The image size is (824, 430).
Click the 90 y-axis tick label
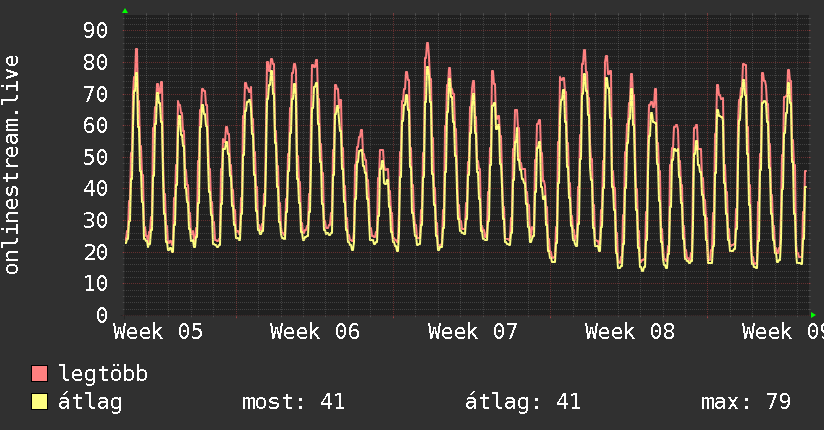coord(96,30)
